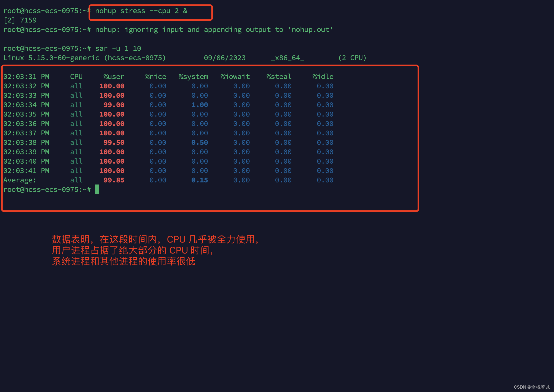
Task: Click the hostname '(hcss-ecs-0975)' in the sar header
Action: click(135, 58)
